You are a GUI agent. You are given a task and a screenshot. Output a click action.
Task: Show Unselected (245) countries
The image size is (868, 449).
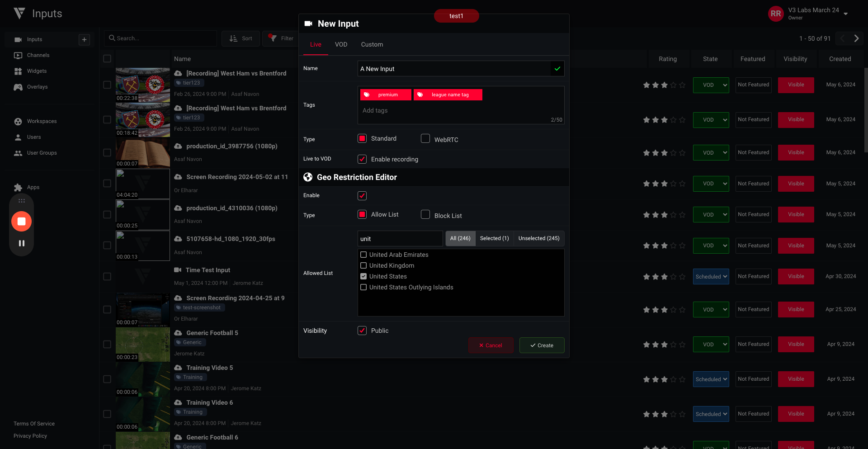click(539, 238)
